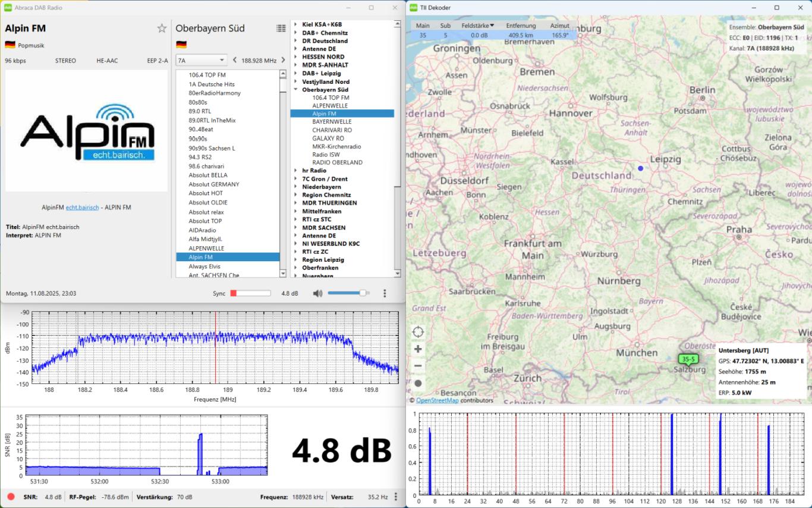
Task: Add Alpin FM to favorites with star
Action: tap(162, 28)
